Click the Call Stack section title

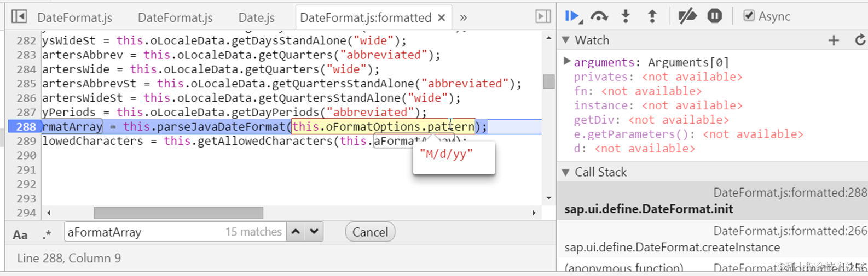[x=601, y=172]
